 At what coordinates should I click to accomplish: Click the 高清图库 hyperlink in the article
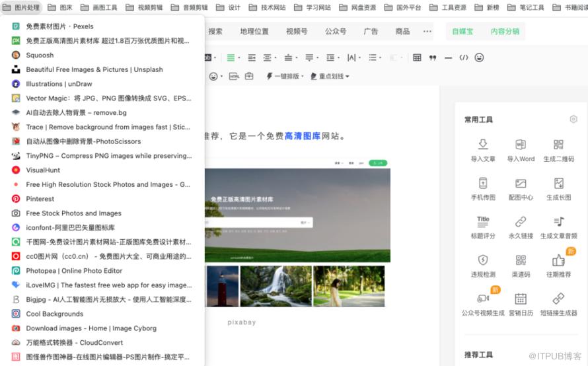click(x=303, y=136)
